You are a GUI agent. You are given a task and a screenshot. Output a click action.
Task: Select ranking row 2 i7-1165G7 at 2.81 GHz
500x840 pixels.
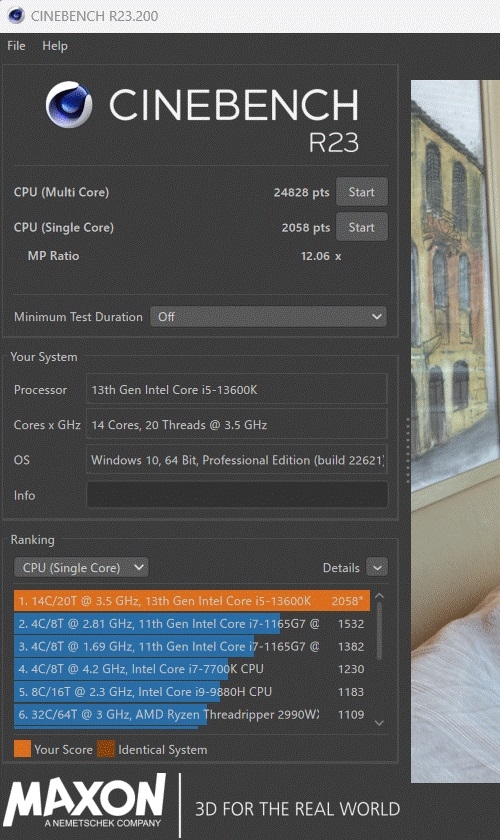[x=192, y=624]
